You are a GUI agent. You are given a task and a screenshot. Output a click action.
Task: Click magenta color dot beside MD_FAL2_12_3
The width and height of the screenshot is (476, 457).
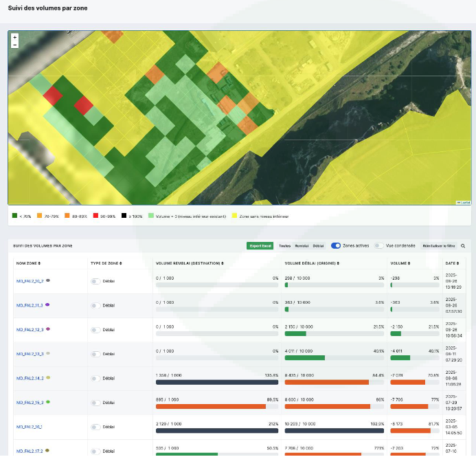[x=48, y=329]
